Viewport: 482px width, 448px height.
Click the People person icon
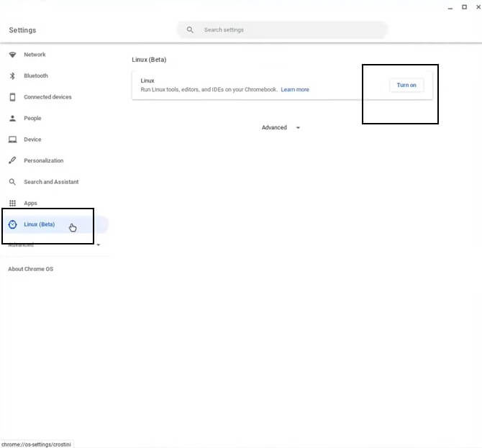[12, 118]
